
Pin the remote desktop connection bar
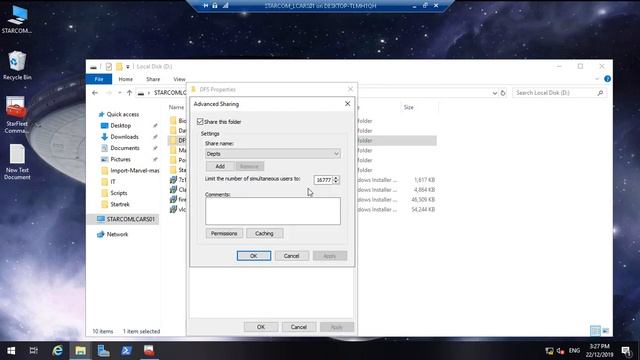click(x=206, y=6)
